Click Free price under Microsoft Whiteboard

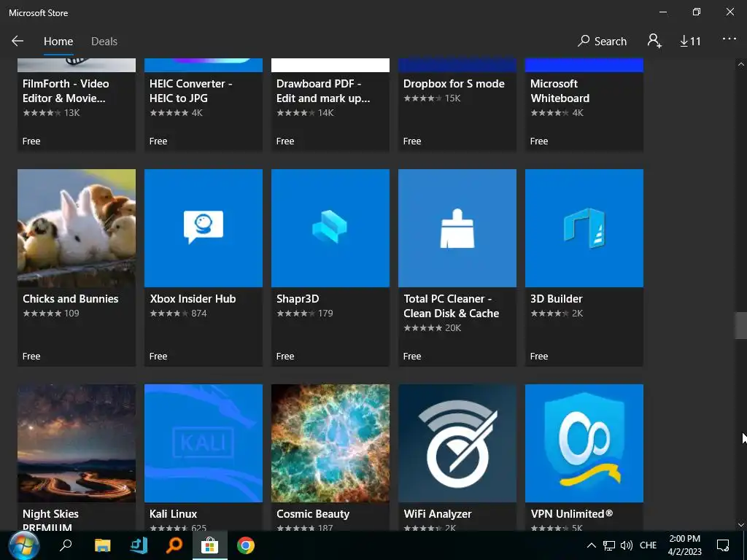[539, 141]
